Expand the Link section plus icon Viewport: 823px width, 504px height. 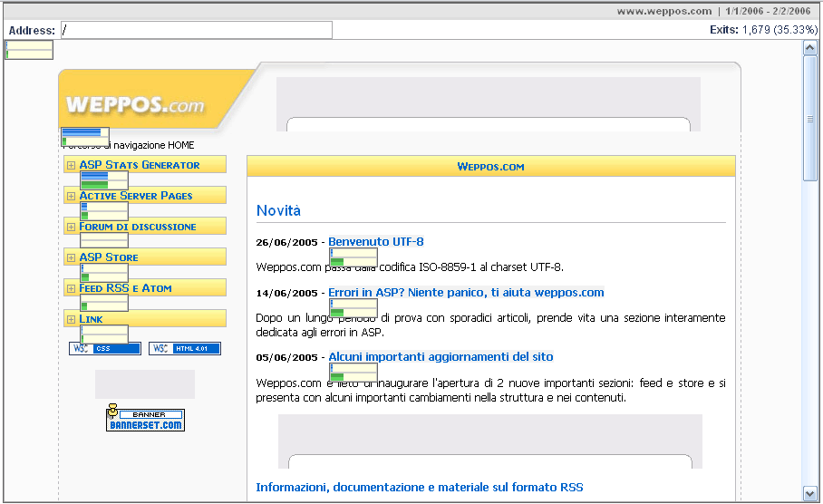[x=71, y=319]
